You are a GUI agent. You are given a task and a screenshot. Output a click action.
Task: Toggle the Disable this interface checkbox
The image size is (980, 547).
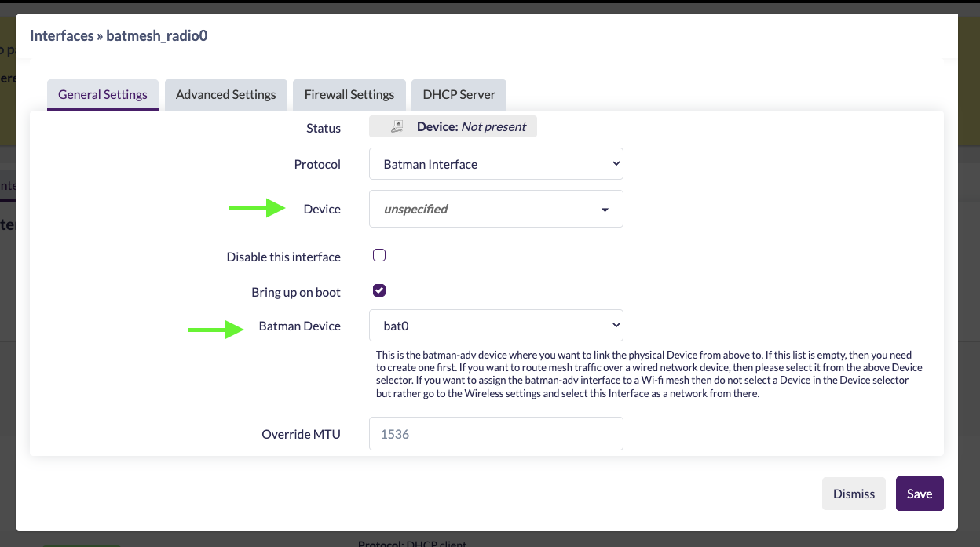pos(379,255)
